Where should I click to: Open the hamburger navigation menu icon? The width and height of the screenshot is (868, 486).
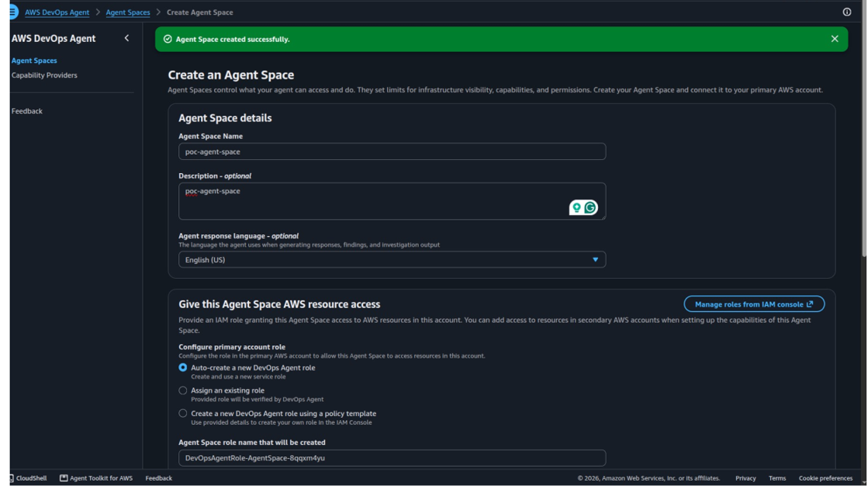pyautogui.click(x=13, y=12)
